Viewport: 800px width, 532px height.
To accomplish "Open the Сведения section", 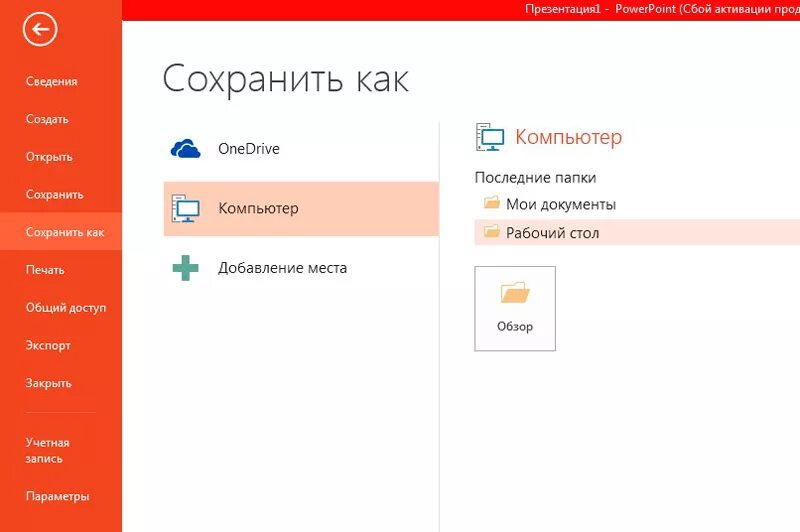I will click(52, 82).
